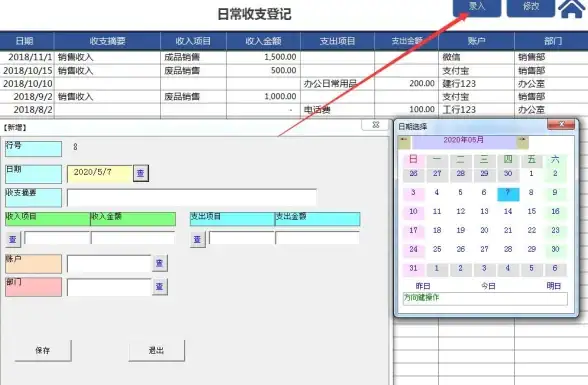This screenshot has width=588, height=385.
Task: Click the 退出 button
Action: (156, 350)
